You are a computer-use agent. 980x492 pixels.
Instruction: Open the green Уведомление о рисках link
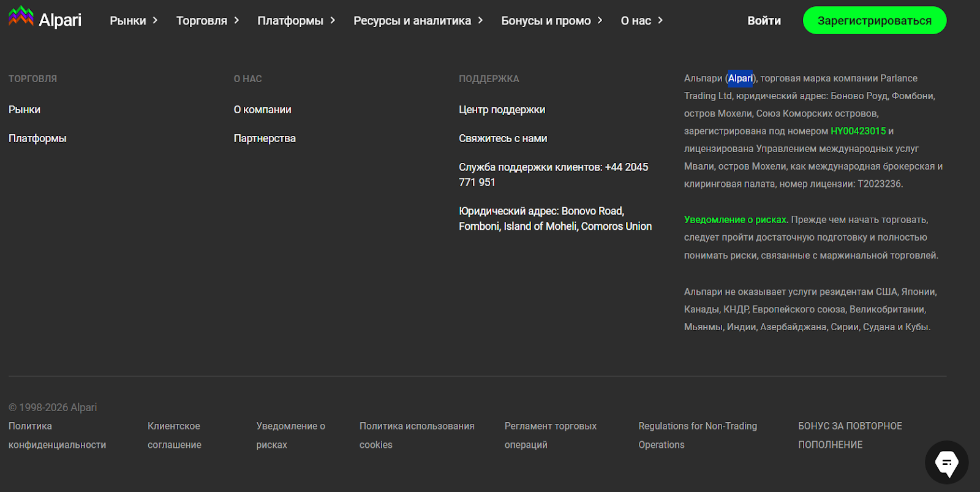(736, 219)
